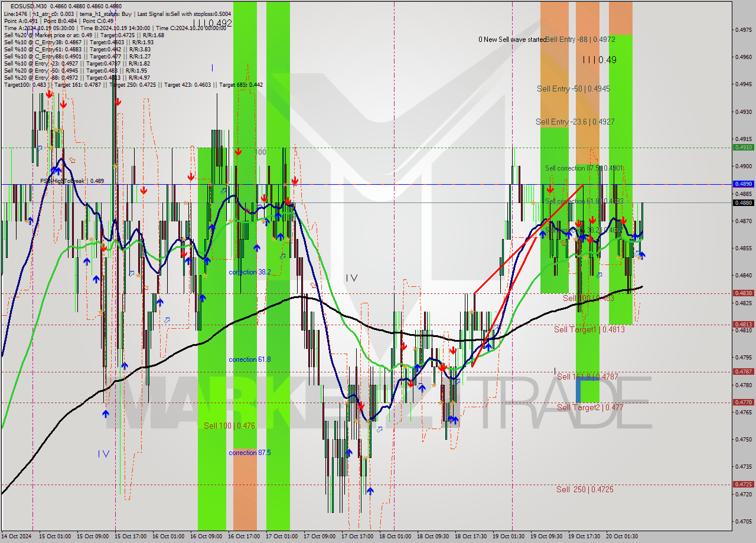756x543 pixels.
Task: Click the '16 Oct 17:00' time axis label
Action: (244, 537)
